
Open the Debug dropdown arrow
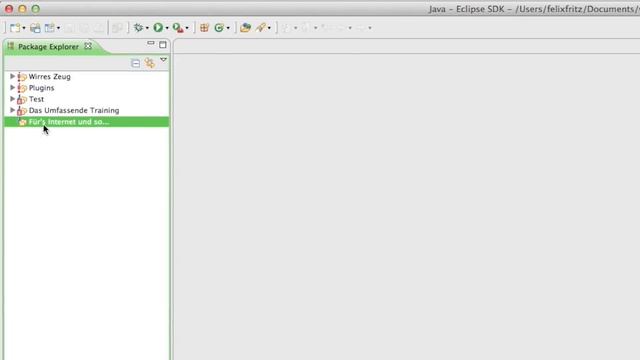147,28
